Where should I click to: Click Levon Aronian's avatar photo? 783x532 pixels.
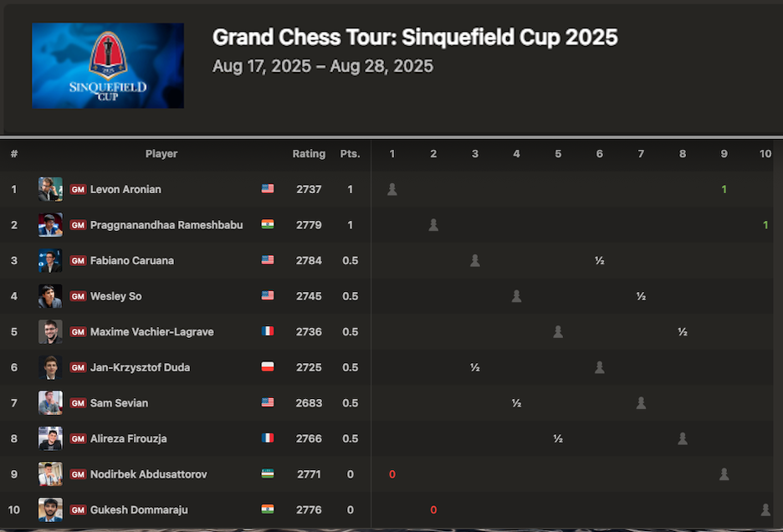coord(50,189)
